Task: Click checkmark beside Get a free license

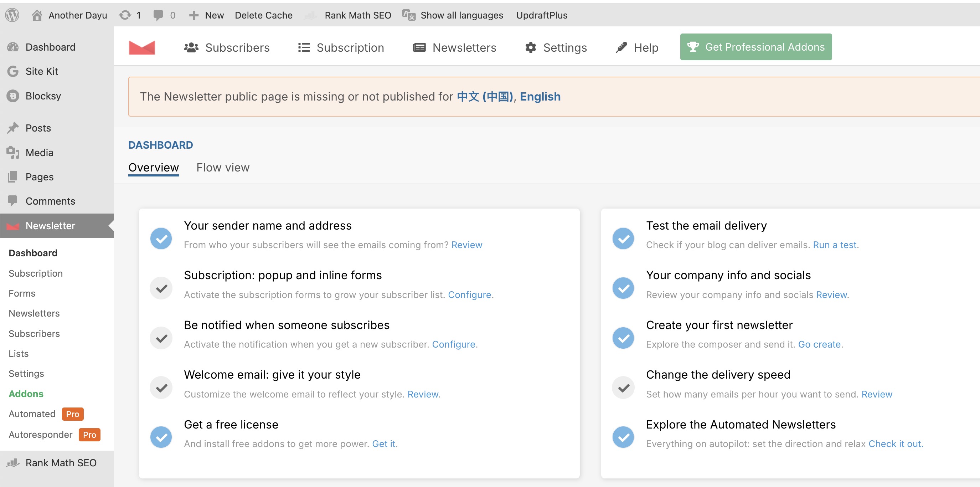Action: tap(161, 437)
